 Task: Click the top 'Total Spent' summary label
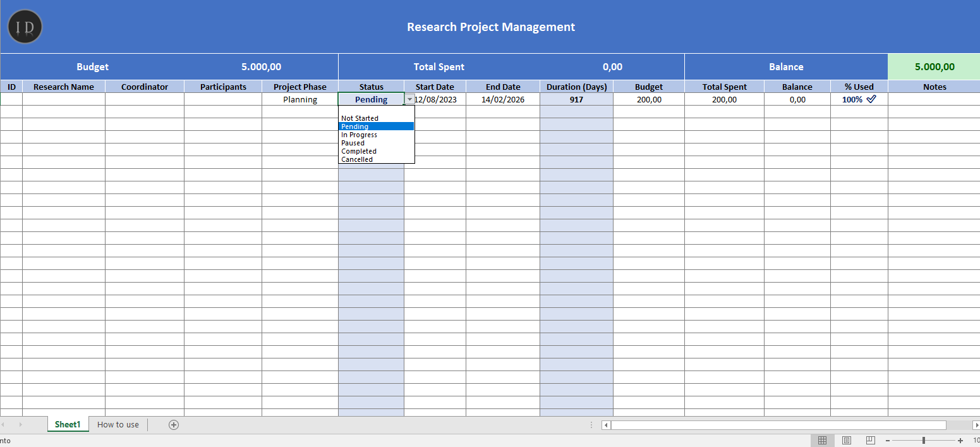[439, 67]
